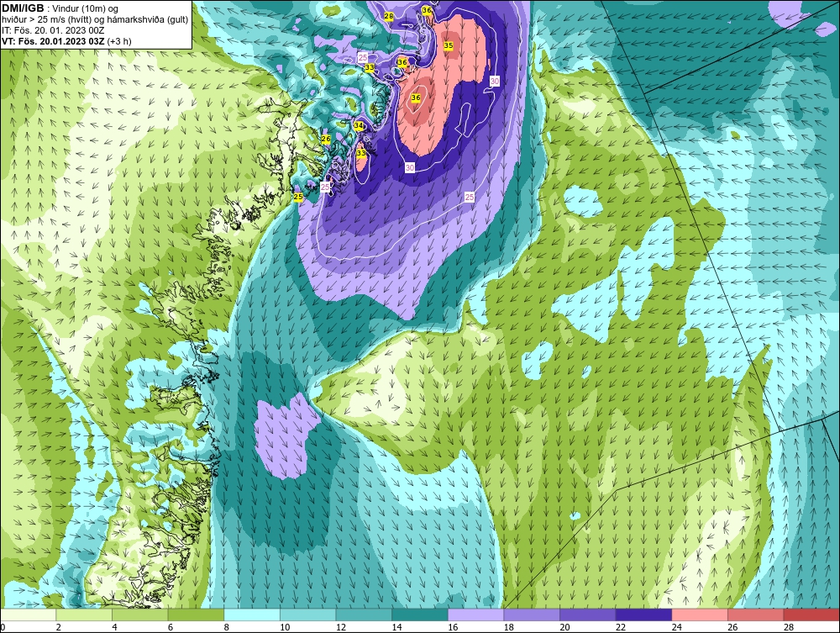Click the yellow max-gust label 28 on the map
The image size is (840, 633).
click(x=389, y=17)
